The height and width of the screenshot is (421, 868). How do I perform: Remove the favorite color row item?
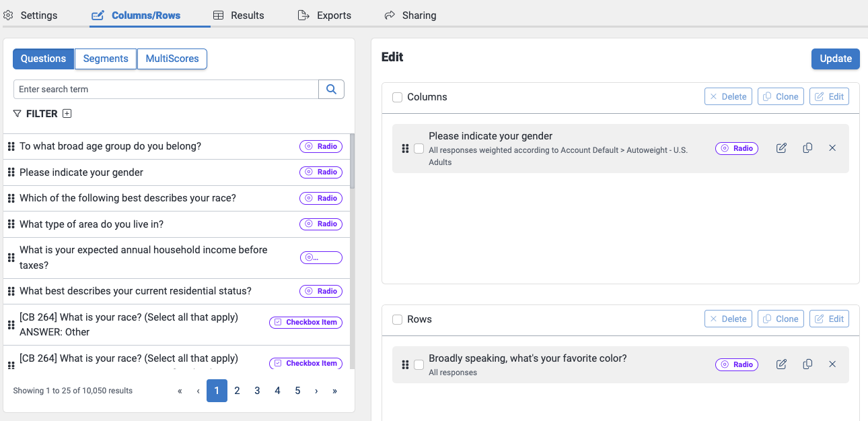pyautogui.click(x=832, y=364)
